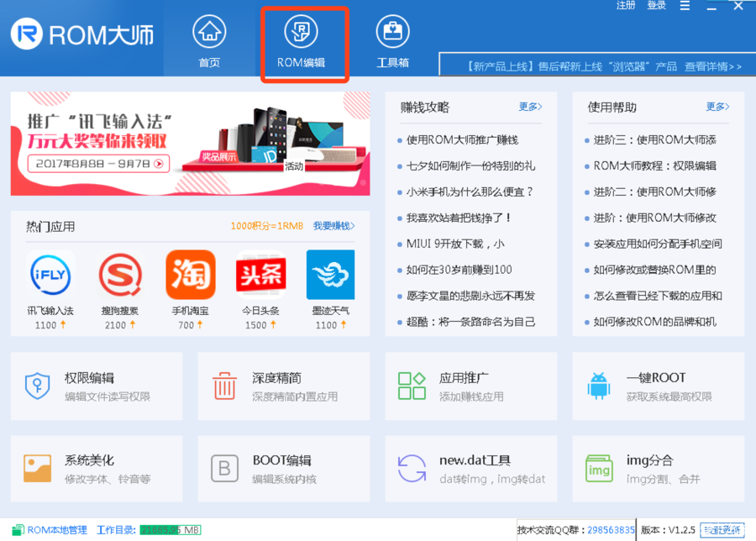Open article 超酷：将一条路命名为自己
The width and height of the screenshot is (756, 541).
click(x=470, y=322)
